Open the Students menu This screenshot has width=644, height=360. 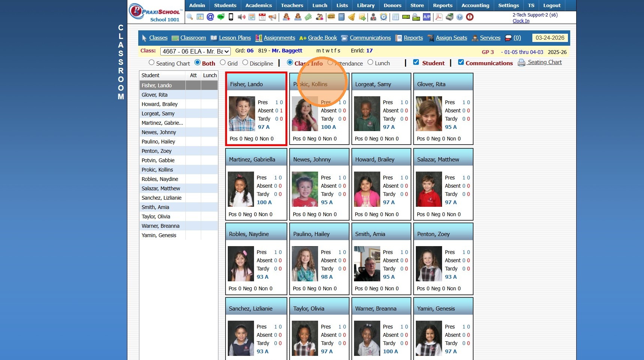[225, 5]
